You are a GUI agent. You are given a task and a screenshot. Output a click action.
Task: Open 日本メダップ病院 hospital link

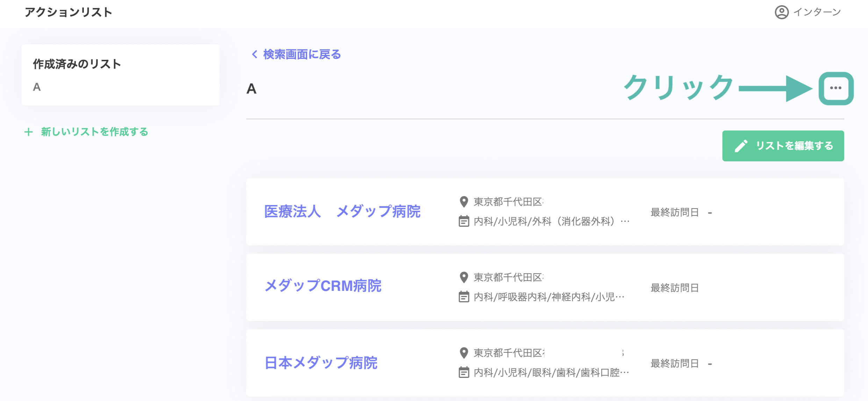(321, 363)
